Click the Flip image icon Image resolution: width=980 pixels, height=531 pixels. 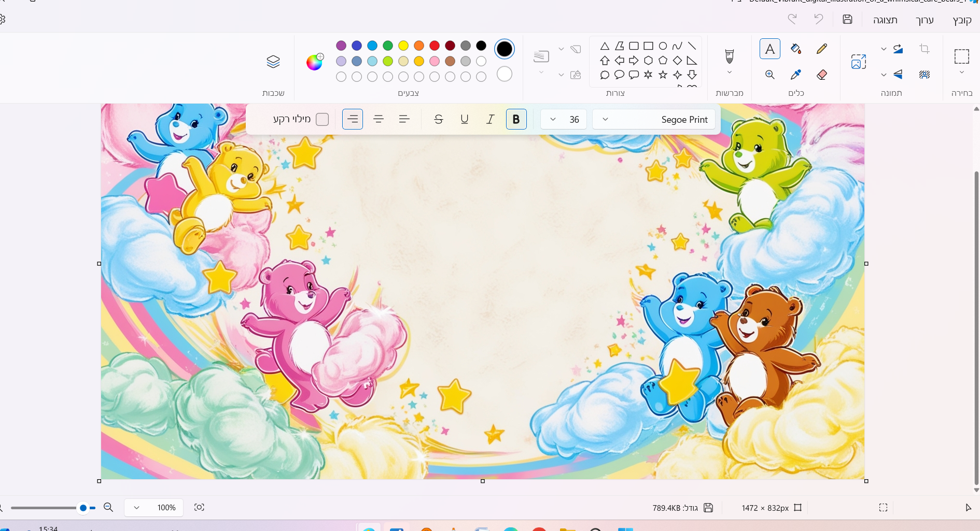[898, 75]
